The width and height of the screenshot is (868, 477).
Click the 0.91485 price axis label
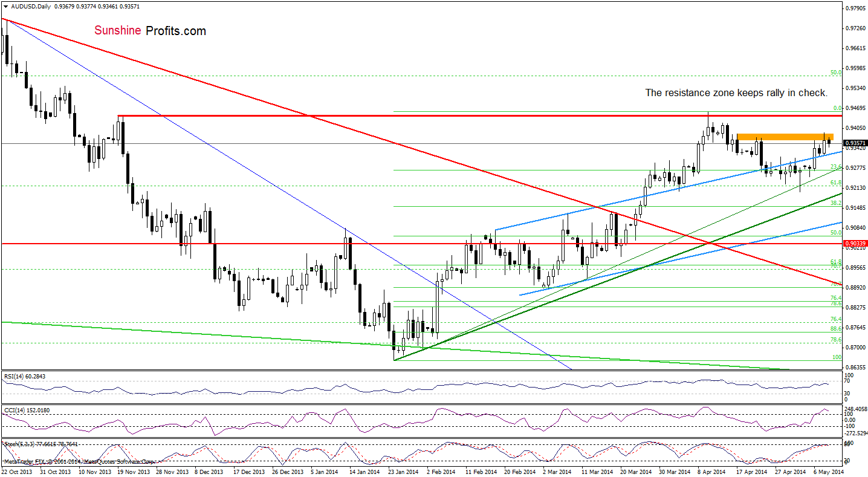(855, 208)
